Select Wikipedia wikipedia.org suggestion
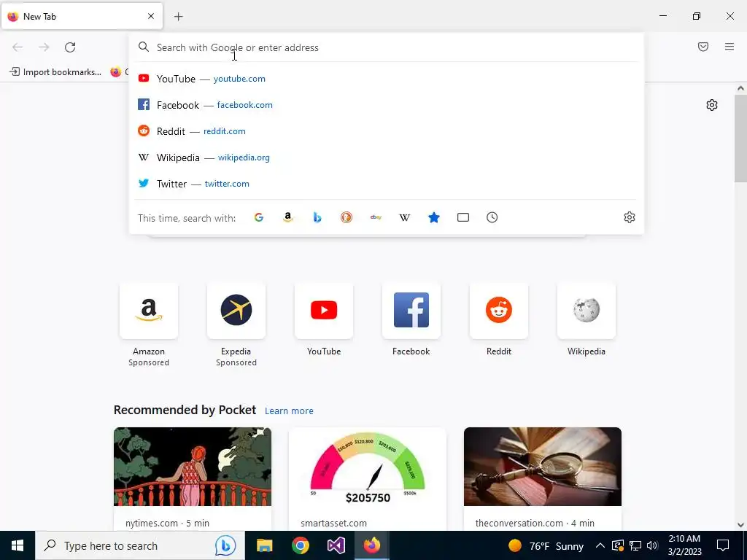 coord(386,157)
